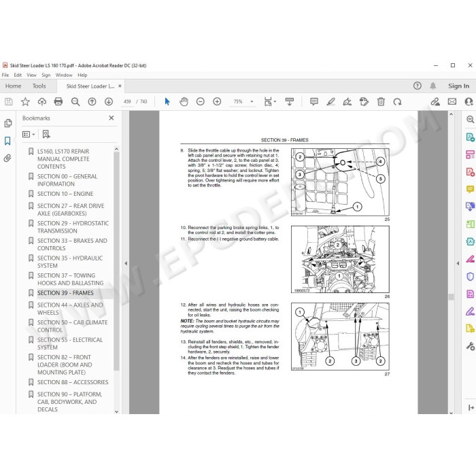Toggle the Page Thumbnails panel icon
Image resolution: width=476 pixels, height=476 pixels.
pos(8,123)
